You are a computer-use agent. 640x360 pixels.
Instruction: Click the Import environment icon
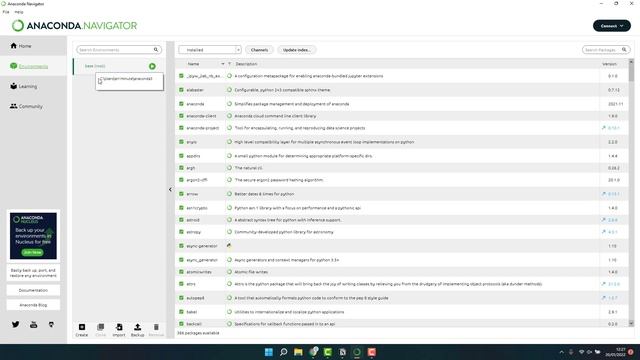119,330
